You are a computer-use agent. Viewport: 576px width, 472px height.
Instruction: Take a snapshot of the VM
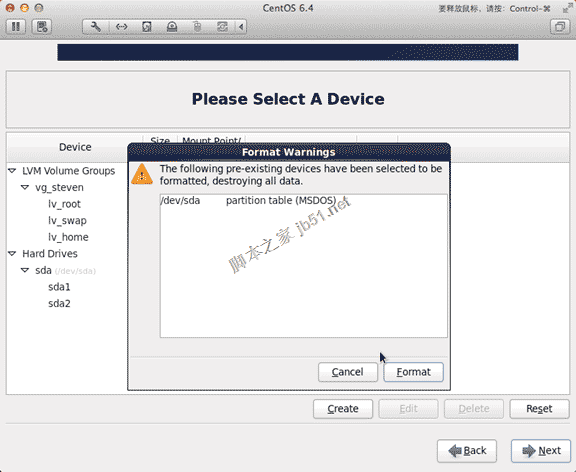pos(42,26)
